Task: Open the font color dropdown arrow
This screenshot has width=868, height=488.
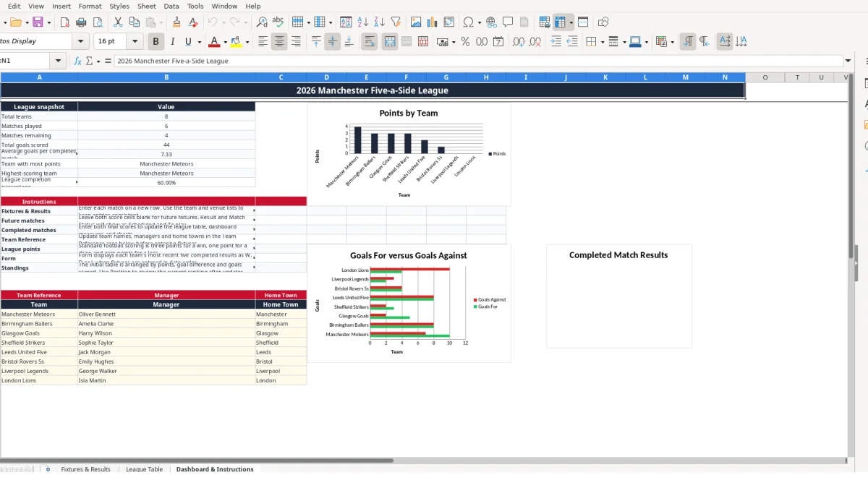Action: 225,42
